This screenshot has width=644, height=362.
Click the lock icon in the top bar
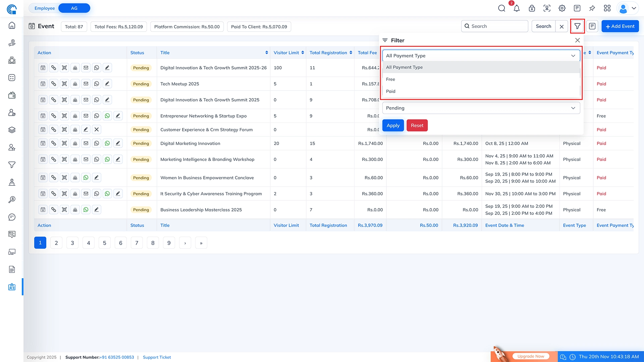pos(532,8)
